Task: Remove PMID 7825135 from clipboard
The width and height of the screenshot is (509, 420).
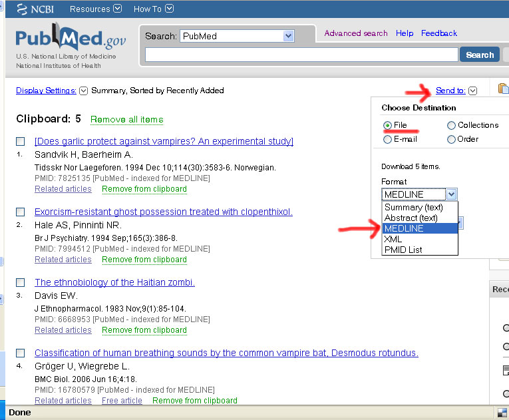Action: click(x=144, y=189)
